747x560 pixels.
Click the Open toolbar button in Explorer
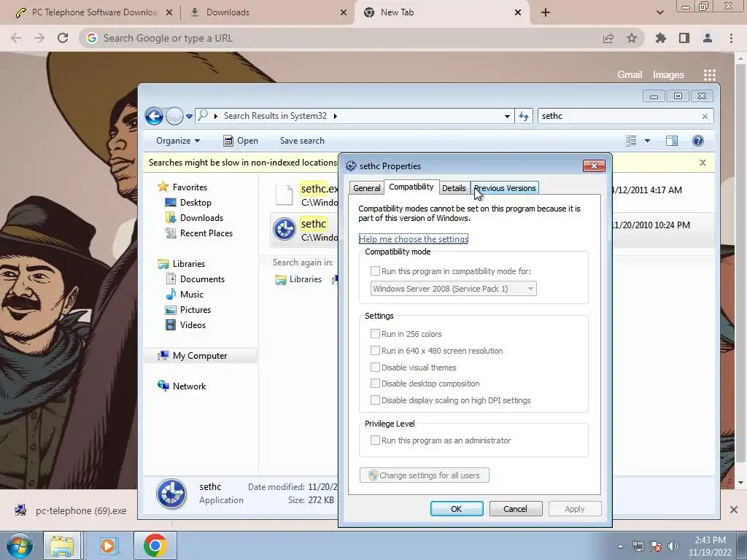tap(241, 141)
